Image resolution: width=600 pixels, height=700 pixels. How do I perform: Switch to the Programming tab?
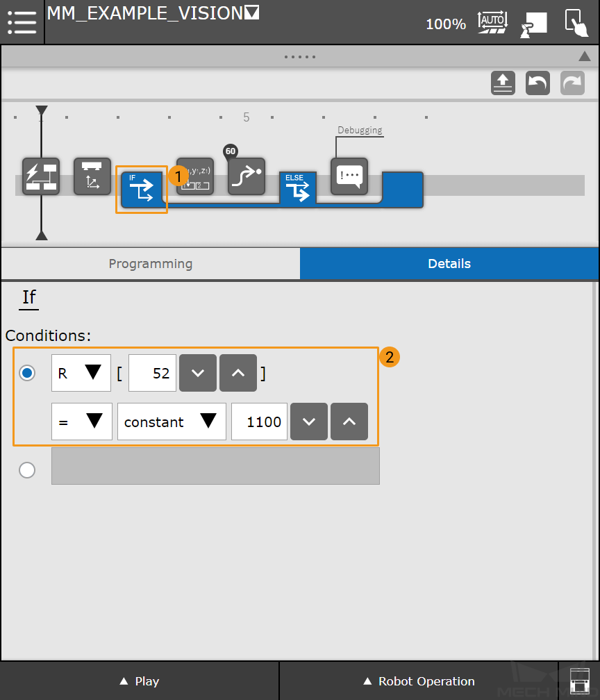151,264
